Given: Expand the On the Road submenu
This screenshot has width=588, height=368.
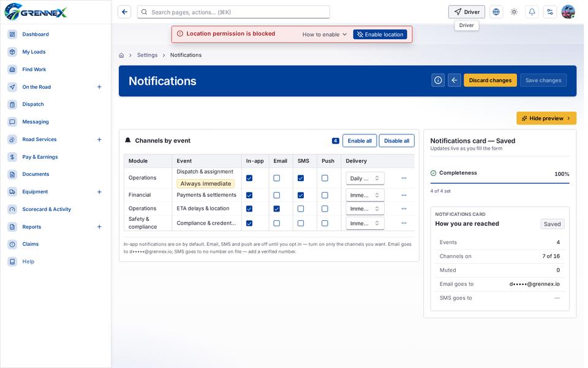Looking at the screenshot, I should tap(99, 86).
